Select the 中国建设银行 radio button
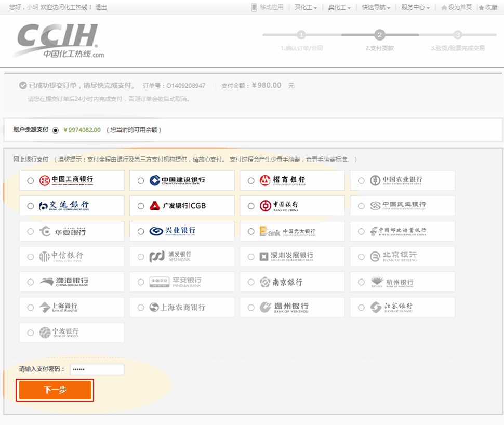Image resolution: width=504 pixels, height=425 pixels. tap(141, 181)
